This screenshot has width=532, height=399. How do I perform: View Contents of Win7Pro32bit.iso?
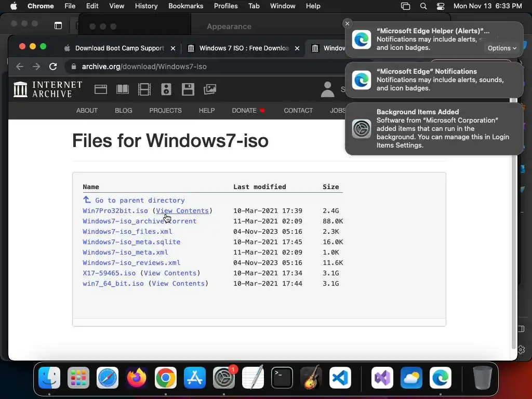182,211
